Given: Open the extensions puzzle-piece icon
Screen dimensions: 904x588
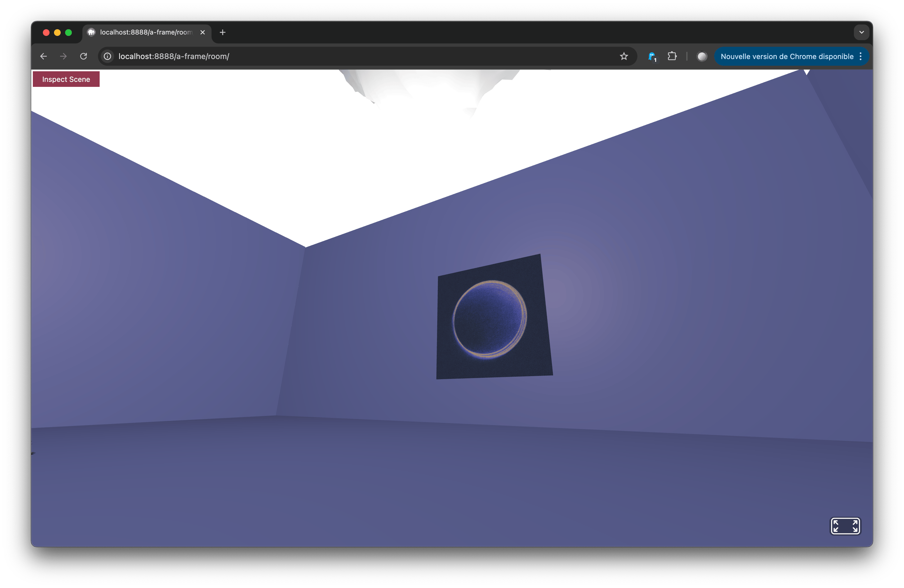Looking at the screenshot, I should [673, 56].
